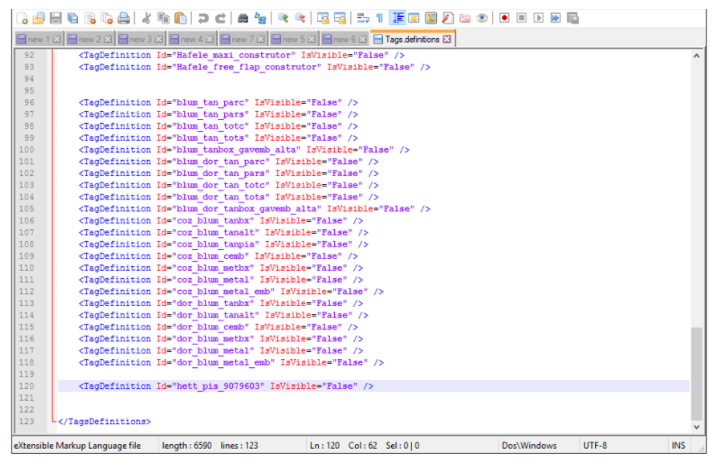Click line number 100 in the margin

26,150
